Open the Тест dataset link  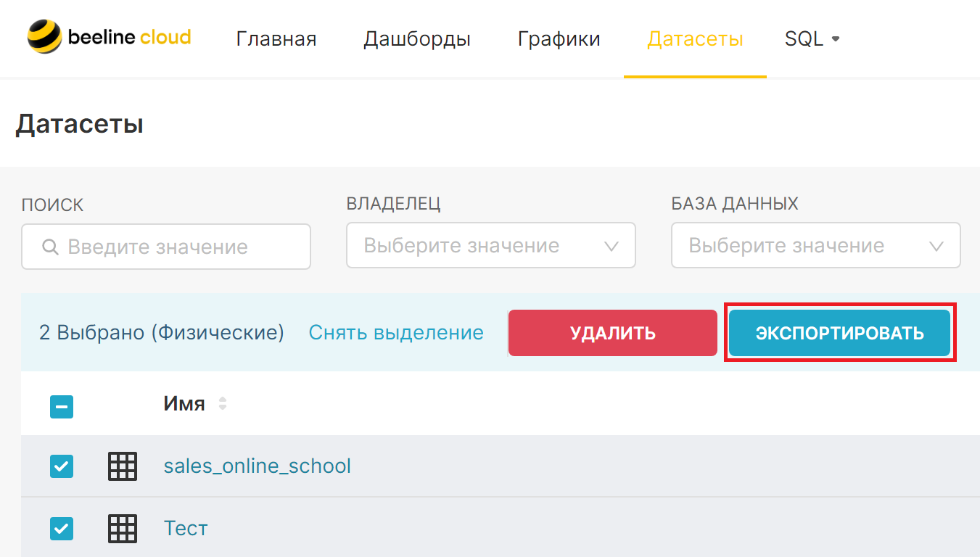186,528
